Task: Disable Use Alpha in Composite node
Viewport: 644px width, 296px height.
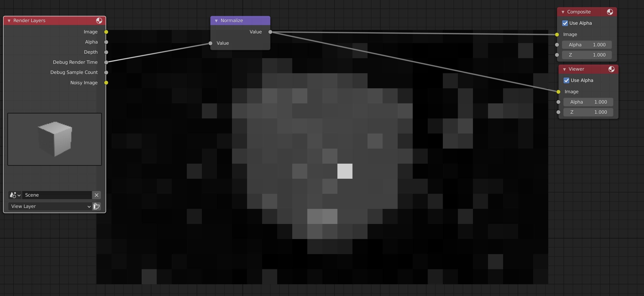Action: click(565, 23)
